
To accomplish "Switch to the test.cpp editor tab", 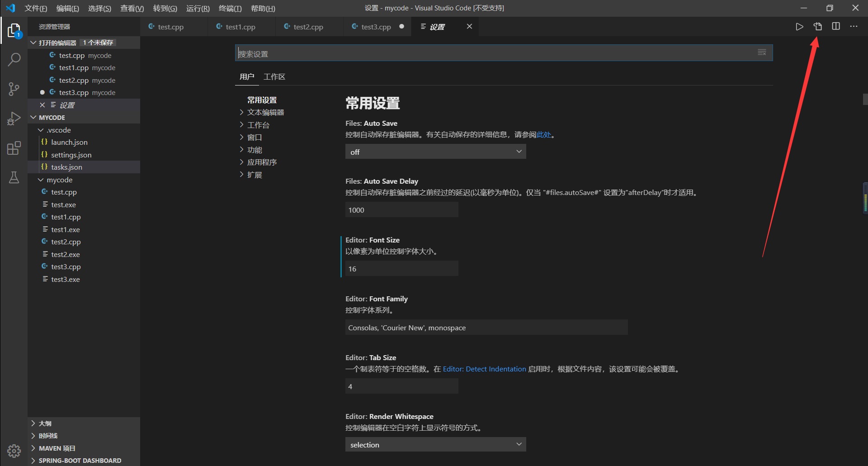I will 174,27.
